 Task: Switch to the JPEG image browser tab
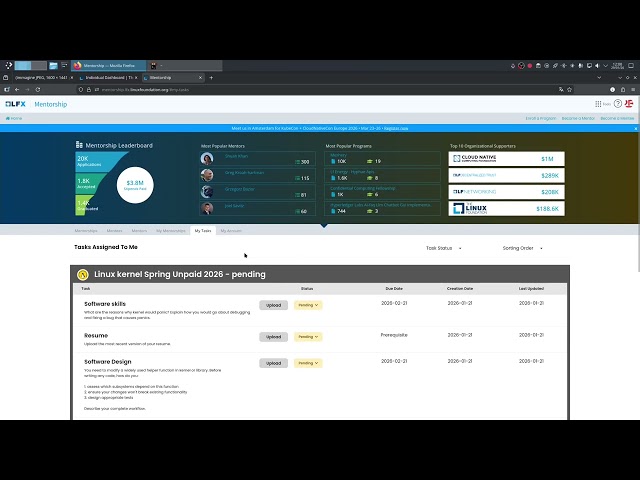[x=42, y=78]
